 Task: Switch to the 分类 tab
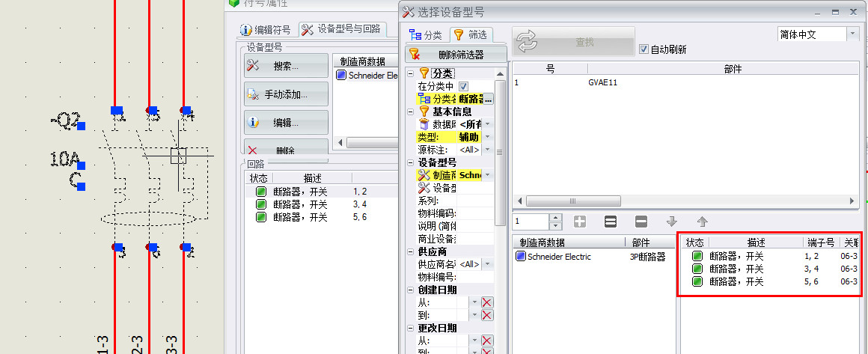click(426, 35)
